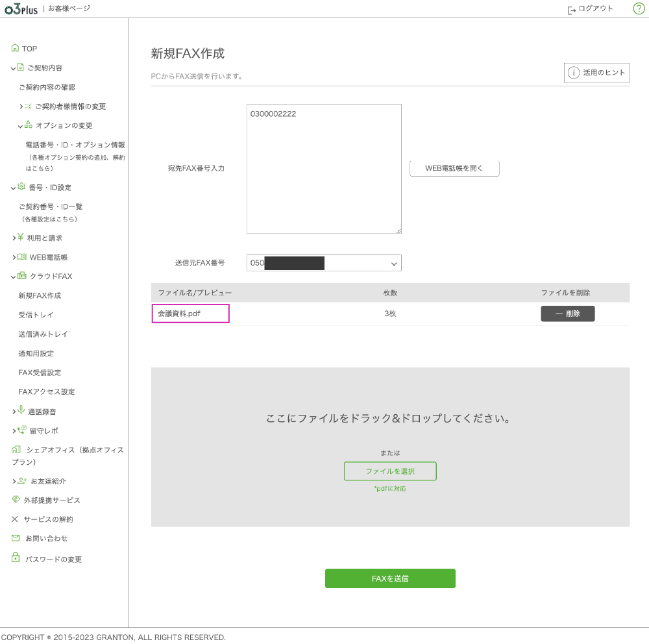Viewport: 649px width, 644px height.
Task: Click the o3plus logo
Action: [21, 9]
